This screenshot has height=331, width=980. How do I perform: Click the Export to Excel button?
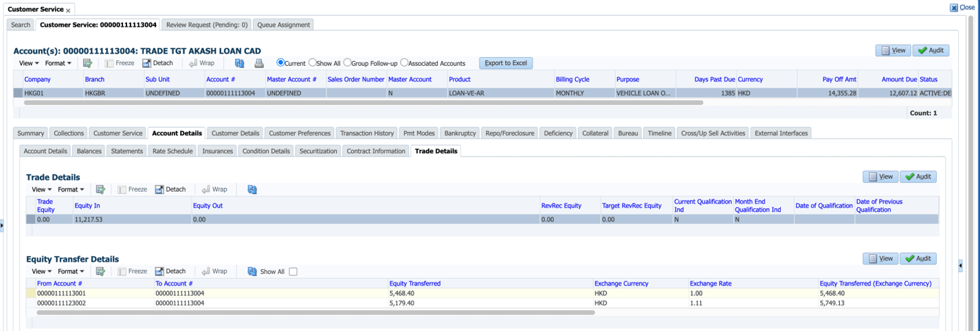506,63
